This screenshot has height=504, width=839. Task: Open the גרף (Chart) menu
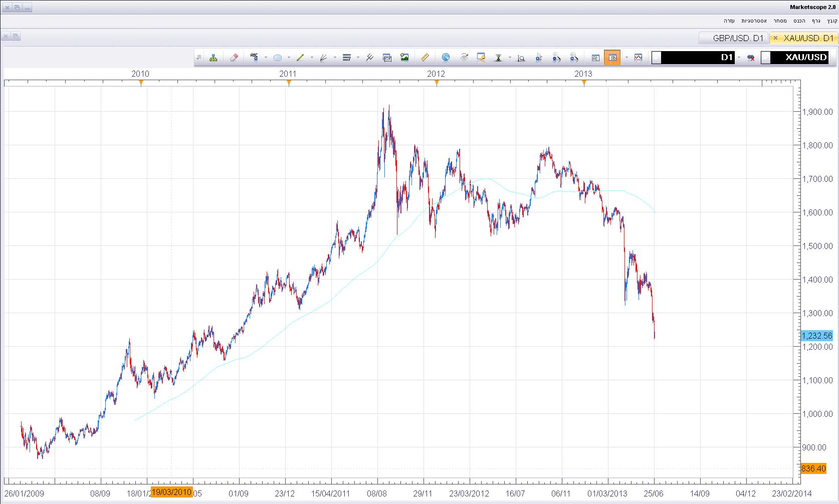(x=816, y=21)
